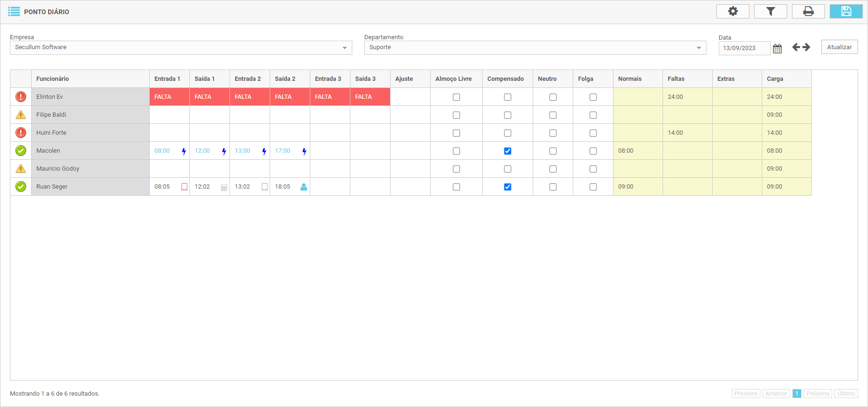Open the calendar date picker icon

pyautogui.click(x=777, y=48)
